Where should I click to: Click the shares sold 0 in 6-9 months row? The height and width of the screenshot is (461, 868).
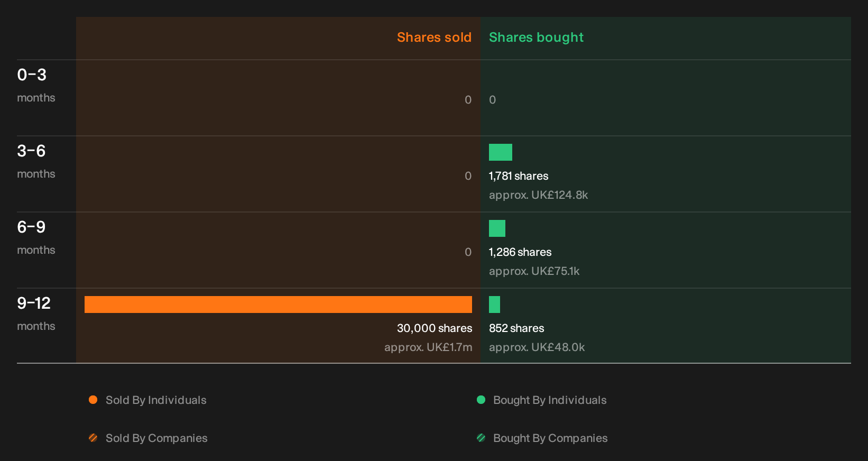click(x=468, y=252)
